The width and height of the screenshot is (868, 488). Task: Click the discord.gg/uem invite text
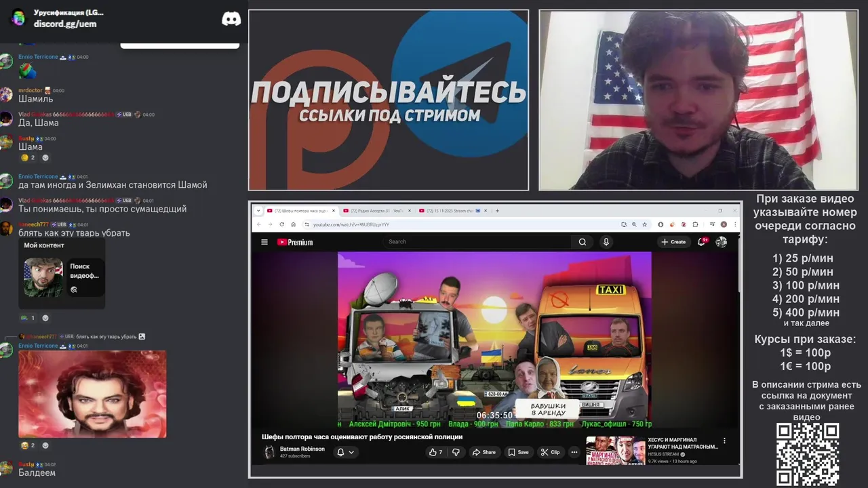pyautogui.click(x=65, y=24)
